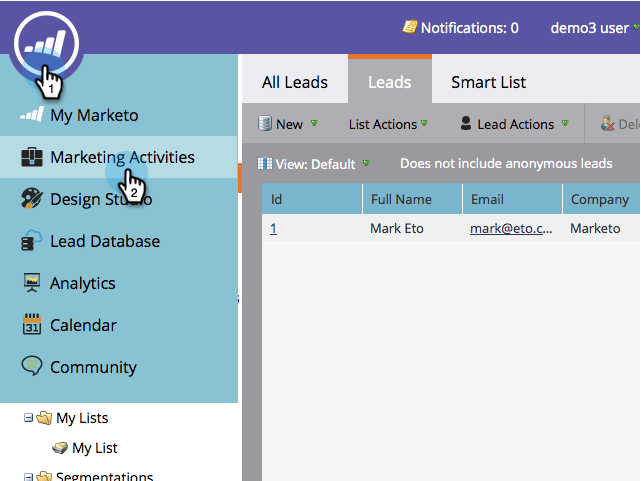The width and height of the screenshot is (641, 481).
Task: Click the Calendar icon in navigation
Action: (x=31, y=325)
